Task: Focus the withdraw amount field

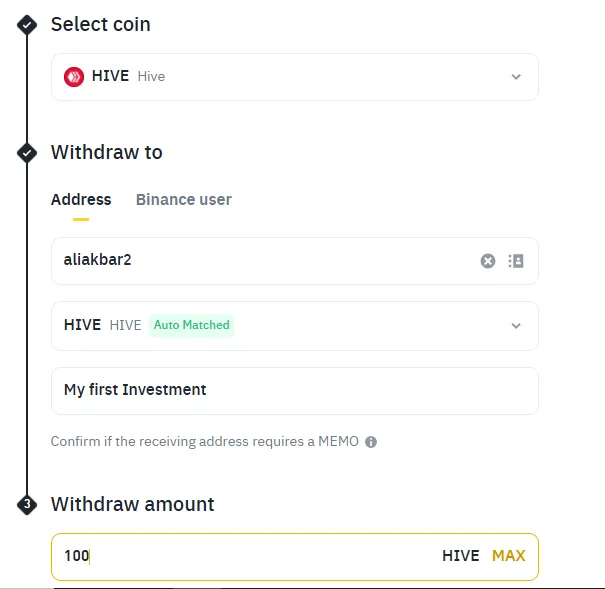Action: [x=295, y=557]
